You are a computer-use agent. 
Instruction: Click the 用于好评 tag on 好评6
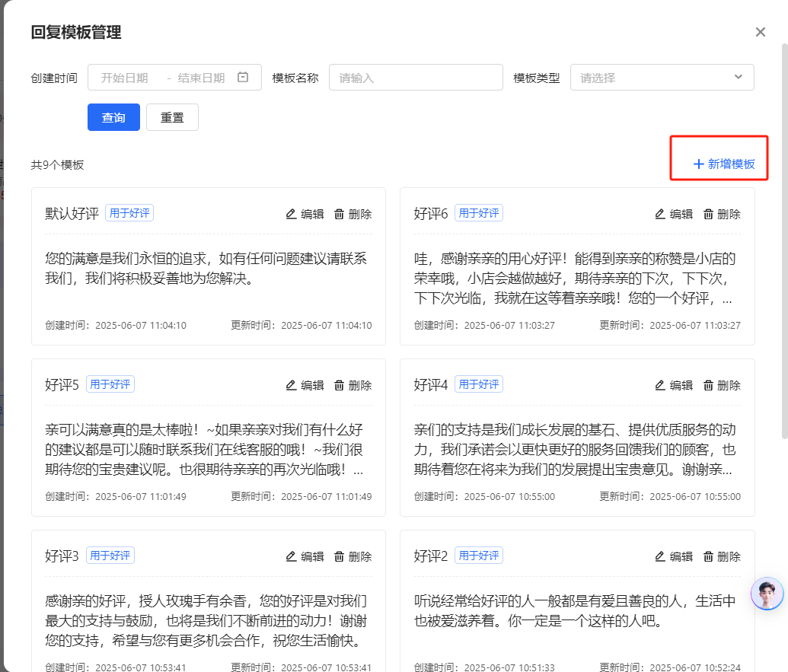coord(478,213)
